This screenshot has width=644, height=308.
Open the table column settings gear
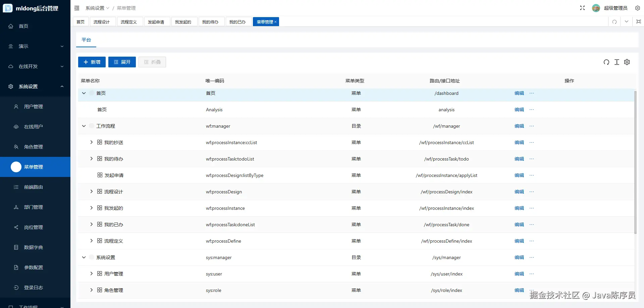click(627, 62)
